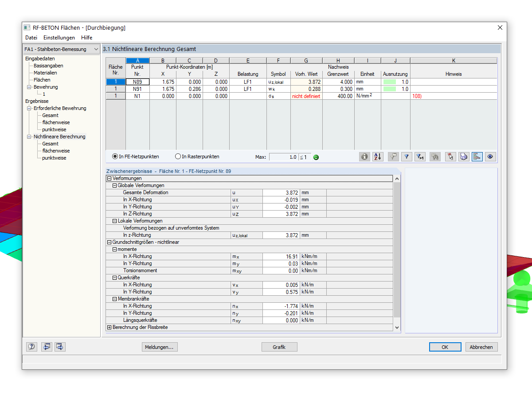
Task: Click the filter greater-than-1 icon
Action: click(x=420, y=156)
